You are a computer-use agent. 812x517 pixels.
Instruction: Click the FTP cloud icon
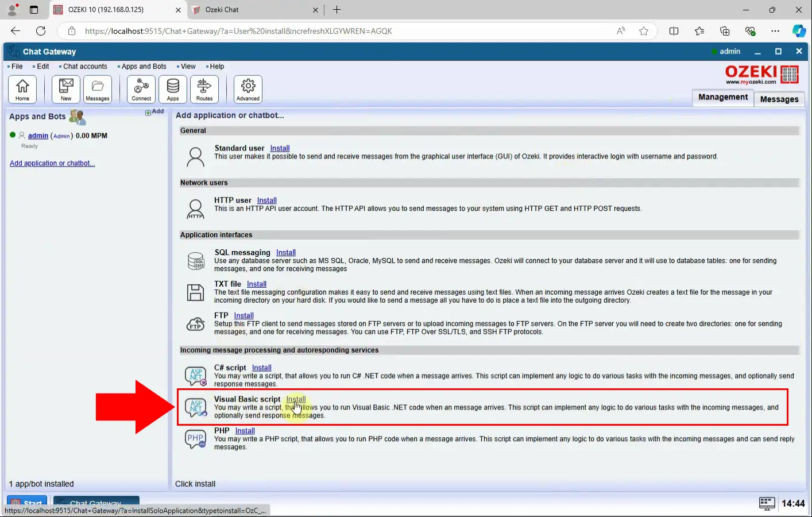pyautogui.click(x=196, y=324)
